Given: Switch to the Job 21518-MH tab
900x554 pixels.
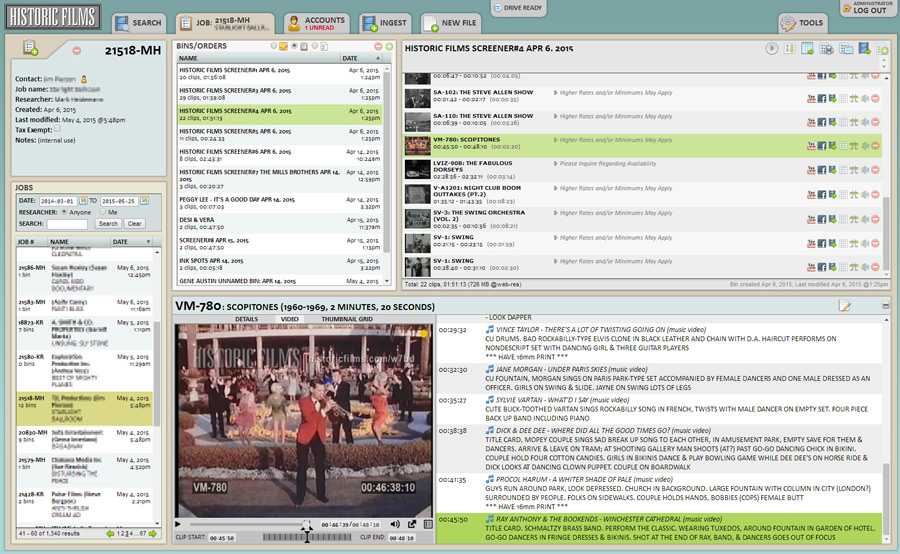Looking at the screenshot, I should pos(224,23).
